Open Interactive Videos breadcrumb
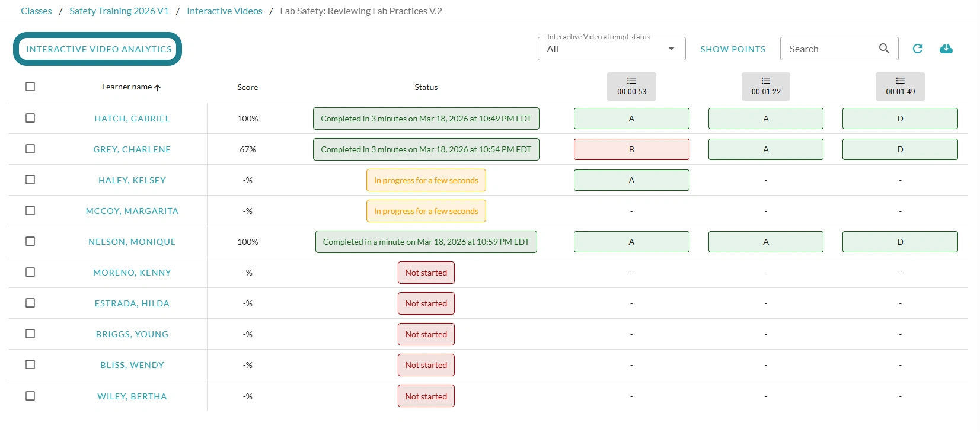980x432 pixels. pyautogui.click(x=225, y=11)
